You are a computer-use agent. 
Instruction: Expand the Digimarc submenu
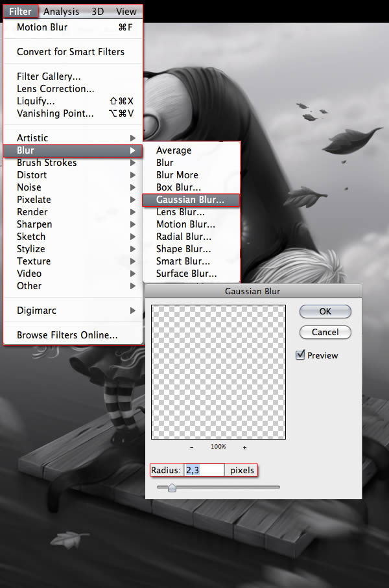point(73,311)
